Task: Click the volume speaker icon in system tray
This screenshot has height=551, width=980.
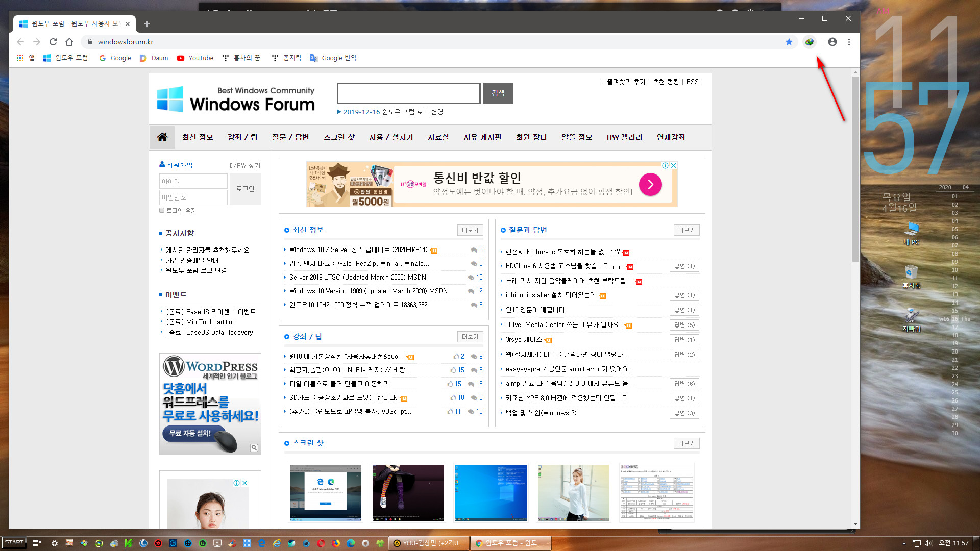Action: tap(928, 543)
